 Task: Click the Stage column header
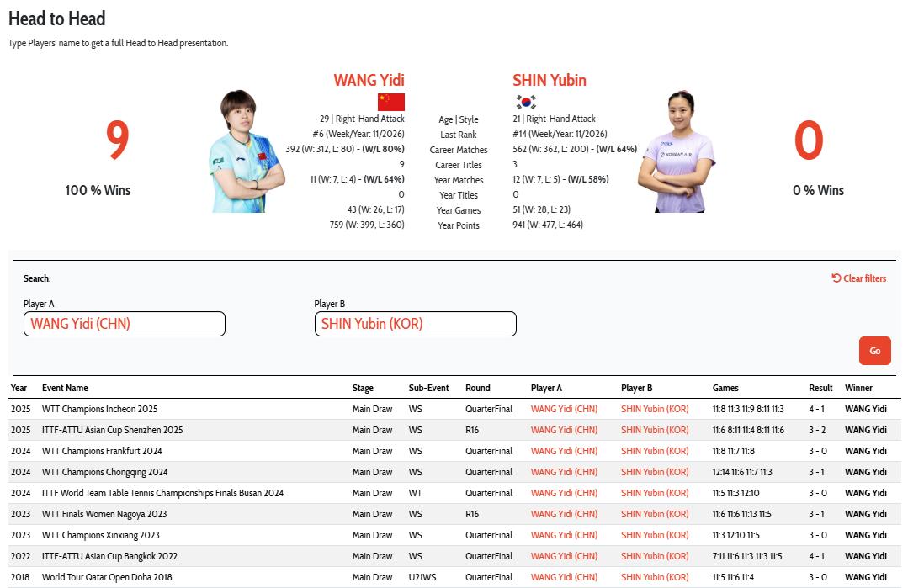(363, 388)
